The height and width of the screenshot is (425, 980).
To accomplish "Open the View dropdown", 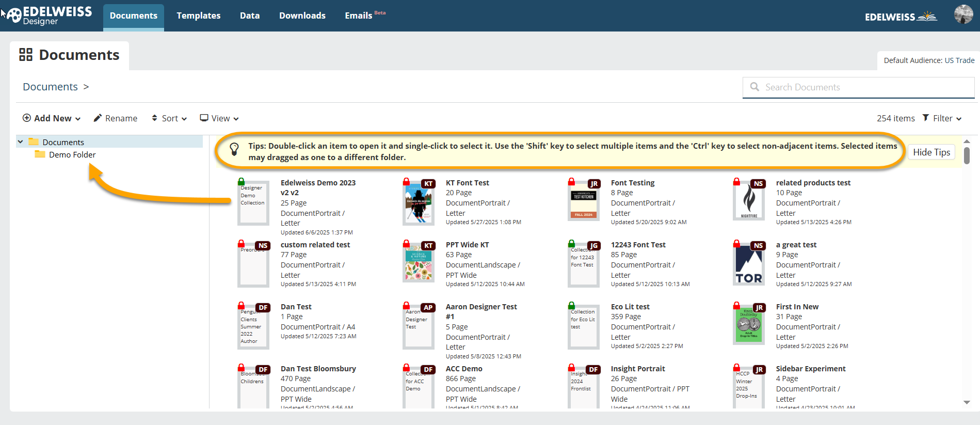I will [219, 118].
